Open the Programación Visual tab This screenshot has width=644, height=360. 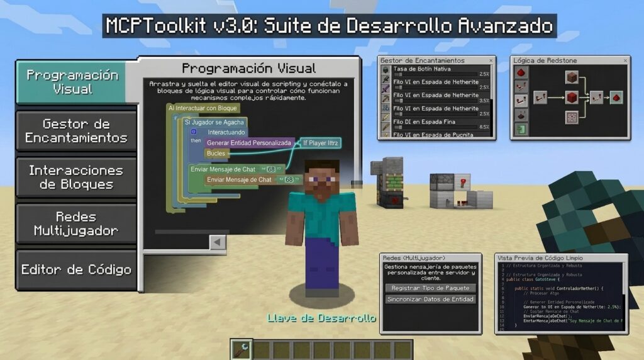pyautogui.click(x=72, y=82)
